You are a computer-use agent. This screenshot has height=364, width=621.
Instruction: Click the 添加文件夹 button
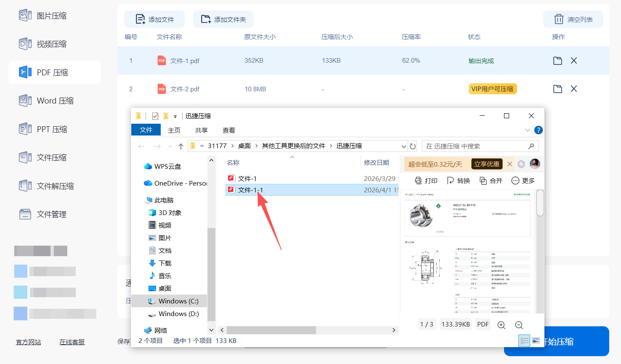[223, 19]
